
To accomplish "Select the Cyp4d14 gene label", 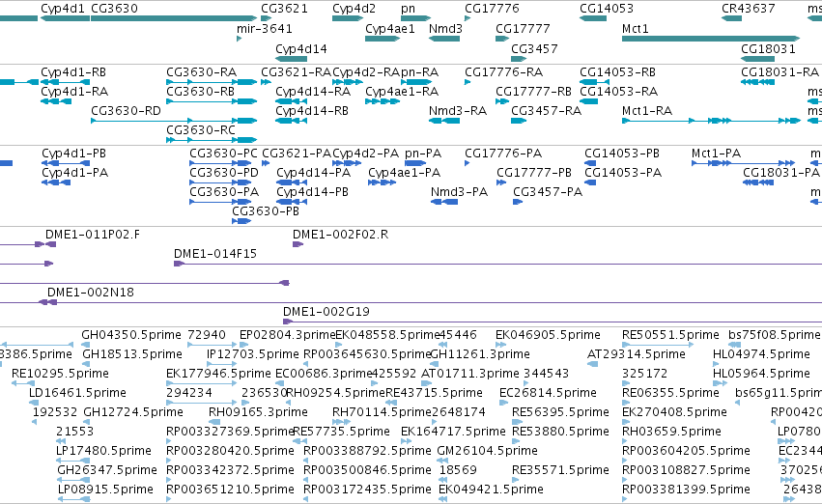I will point(301,49).
